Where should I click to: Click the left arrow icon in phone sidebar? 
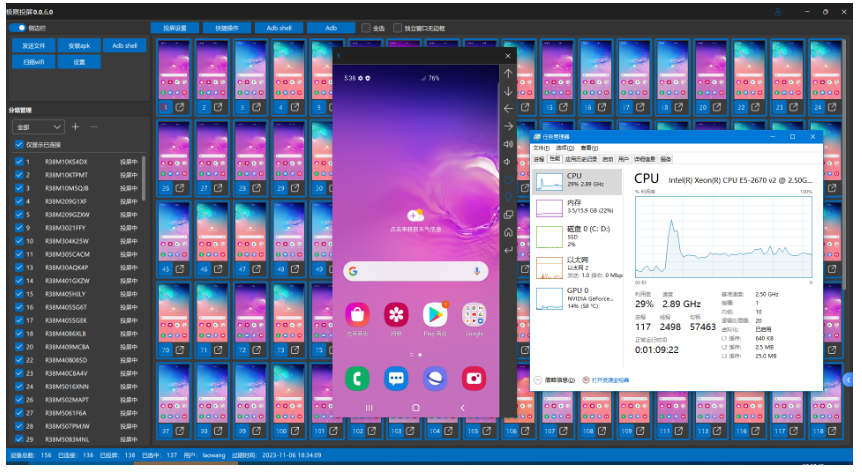click(x=508, y=109)
